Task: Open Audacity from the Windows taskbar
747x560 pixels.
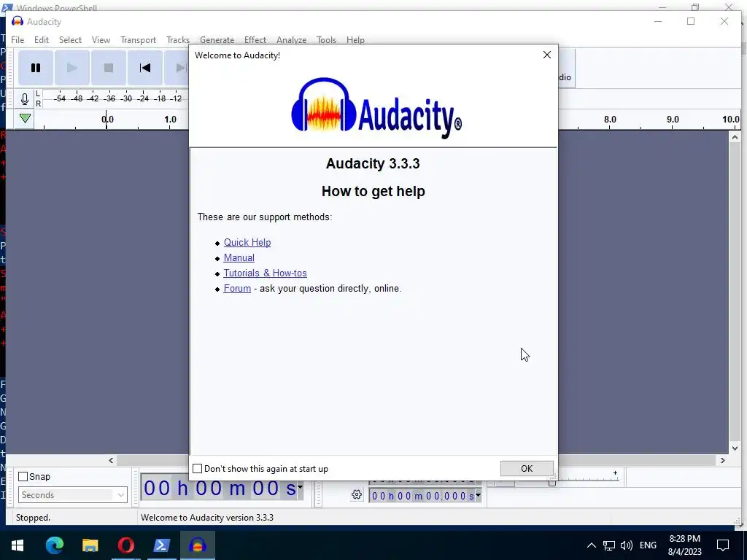Action: pos(198,545)
